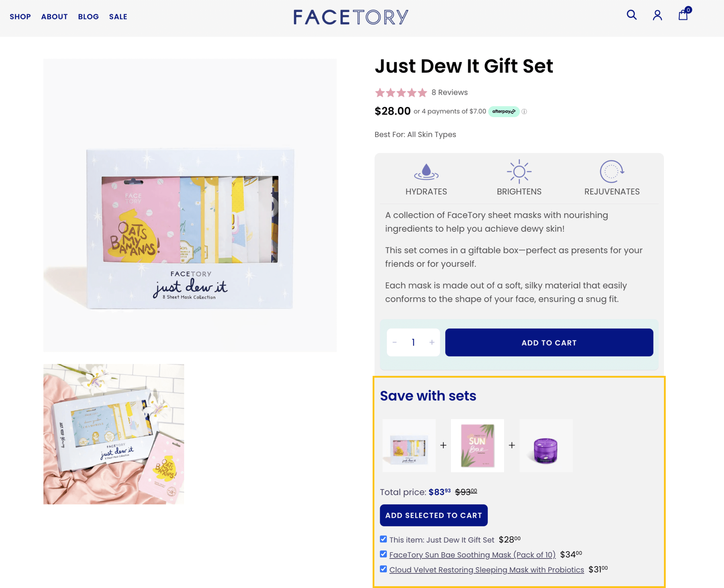Click the shopping cart icon
The image size is (724, 588).
pos(683,14)
